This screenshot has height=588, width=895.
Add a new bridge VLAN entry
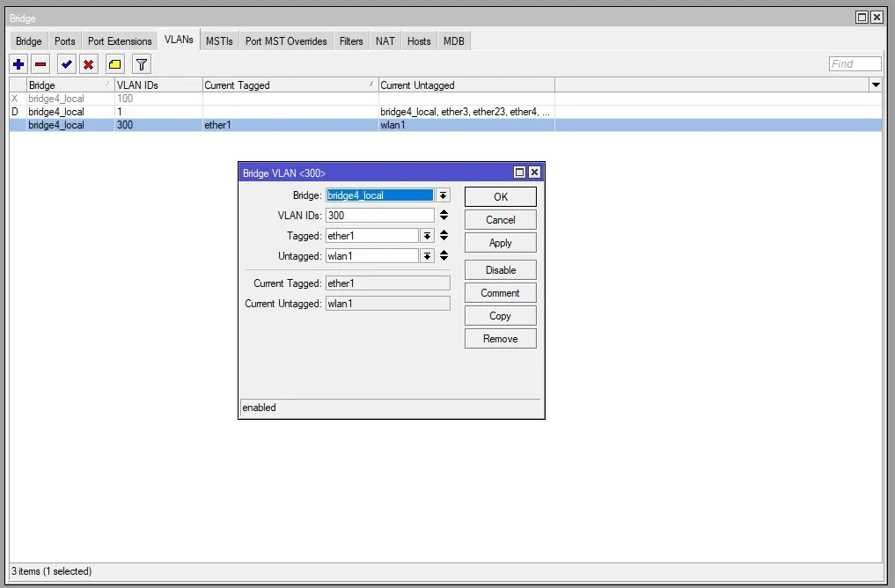coord(18,63)
